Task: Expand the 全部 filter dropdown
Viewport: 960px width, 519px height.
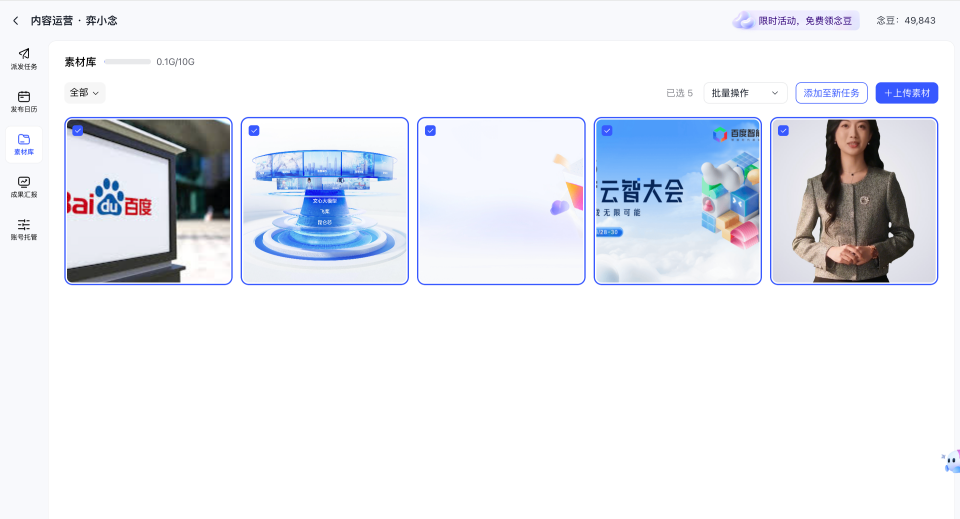Action: point(85,93)
